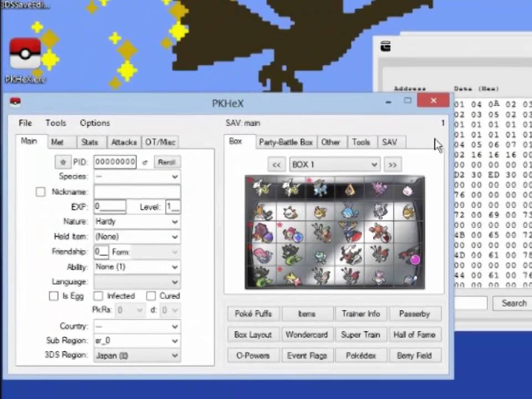Open the File menu

point(25,123)
